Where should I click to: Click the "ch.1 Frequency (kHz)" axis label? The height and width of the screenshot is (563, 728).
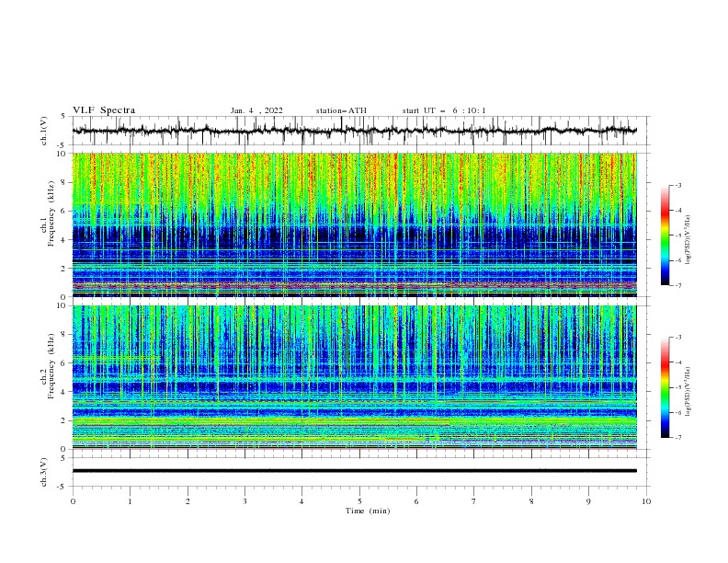pyautogui.click(x=48, y=214)
